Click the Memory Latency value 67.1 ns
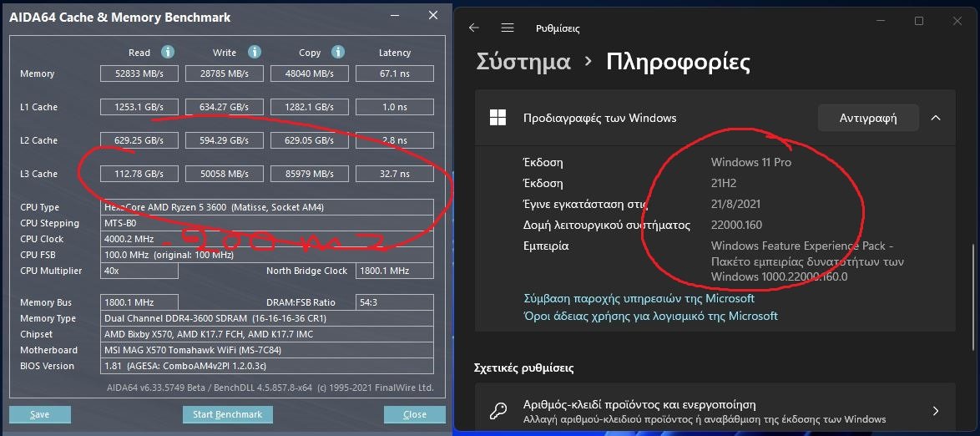 click(394, 74)
